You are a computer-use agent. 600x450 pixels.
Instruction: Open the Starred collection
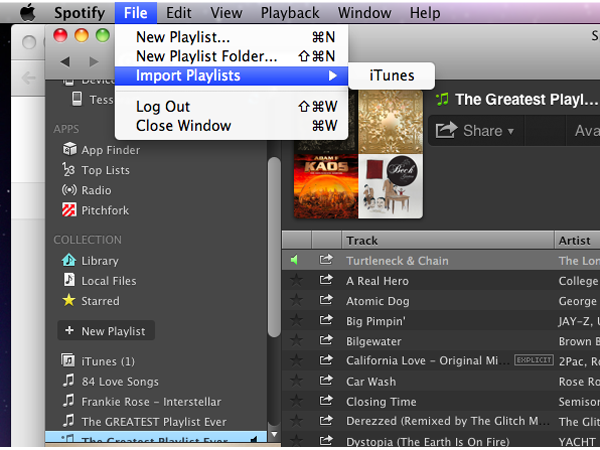[x=91, y=301]
